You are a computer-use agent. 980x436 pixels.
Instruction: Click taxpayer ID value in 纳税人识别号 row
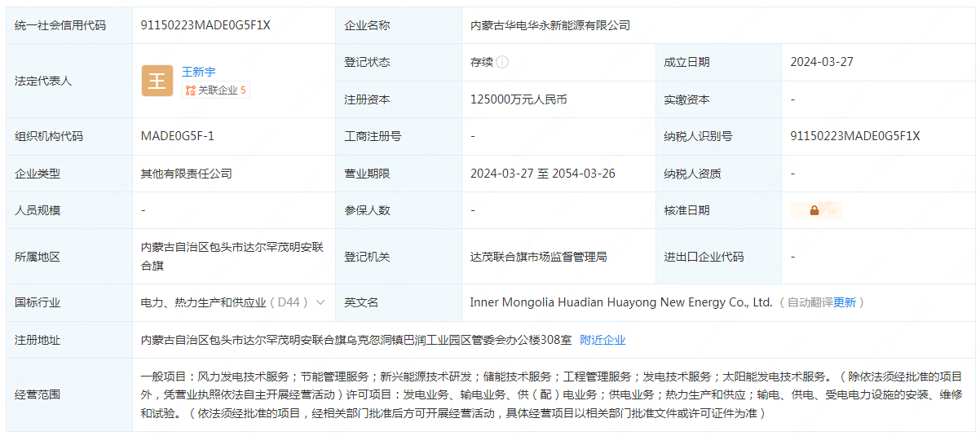(855, 136)
